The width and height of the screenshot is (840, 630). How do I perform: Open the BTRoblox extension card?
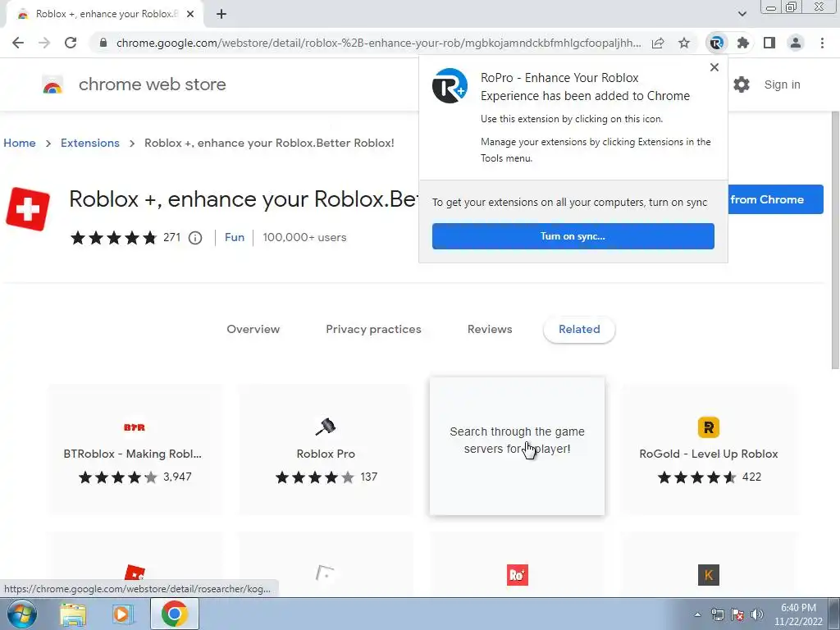pos(135,450)
